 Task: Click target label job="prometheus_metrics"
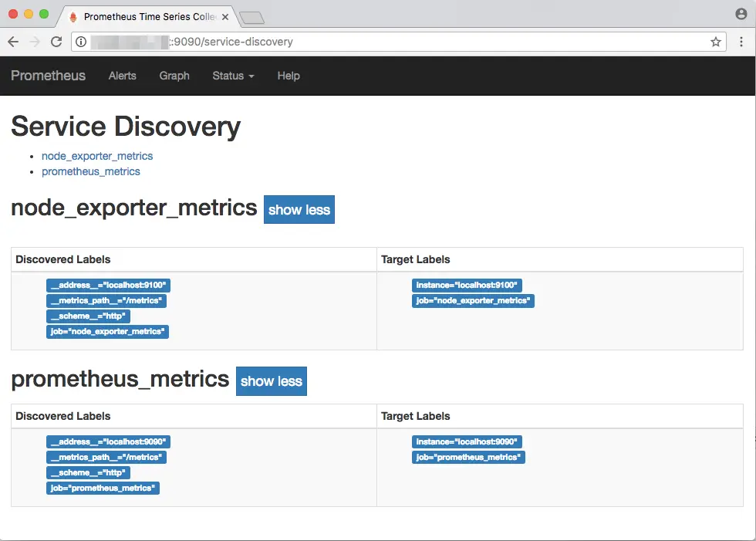[x=468, y=458]
